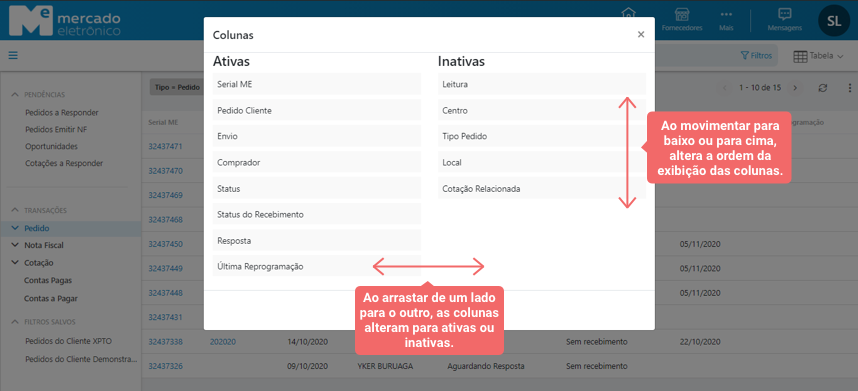858x391 pixels.
Task: Open Cotações a Responder in sidebar
Action: (x=64, y=163)
